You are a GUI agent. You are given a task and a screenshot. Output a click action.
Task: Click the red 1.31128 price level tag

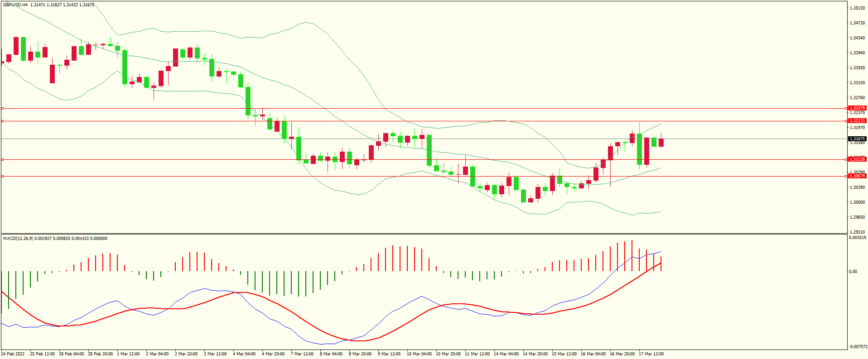857,159
